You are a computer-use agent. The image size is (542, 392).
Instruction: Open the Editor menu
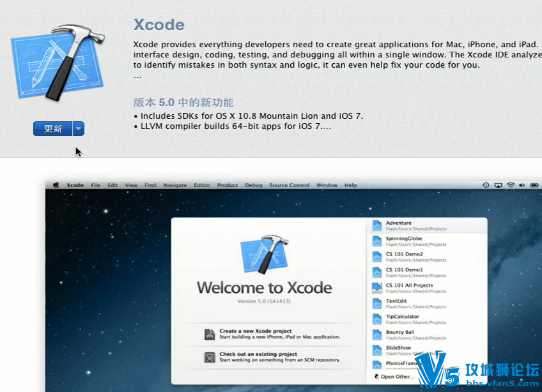202,185
